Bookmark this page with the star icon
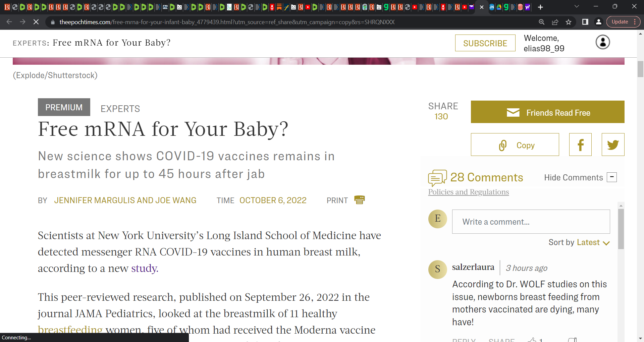644x342 pixels. 569,22
